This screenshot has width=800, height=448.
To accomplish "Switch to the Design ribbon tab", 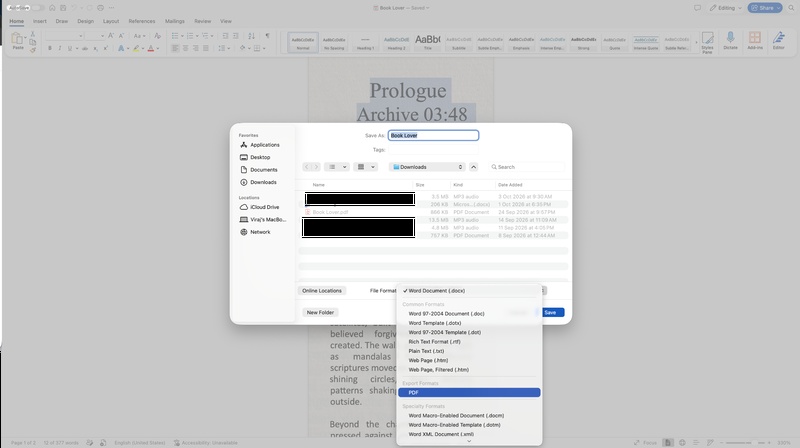I will [x=85, y=21].
